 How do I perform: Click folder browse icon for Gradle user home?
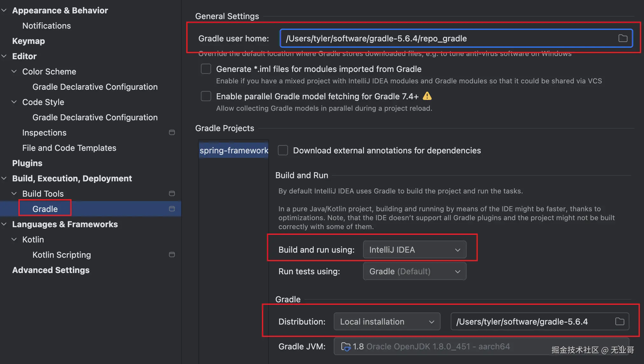point(623,38)
